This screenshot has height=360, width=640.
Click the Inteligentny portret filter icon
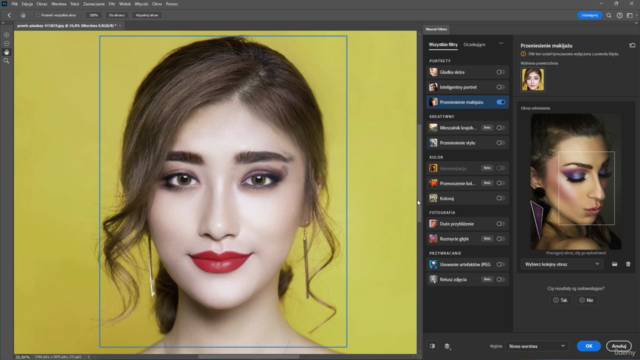coord(433,87)
